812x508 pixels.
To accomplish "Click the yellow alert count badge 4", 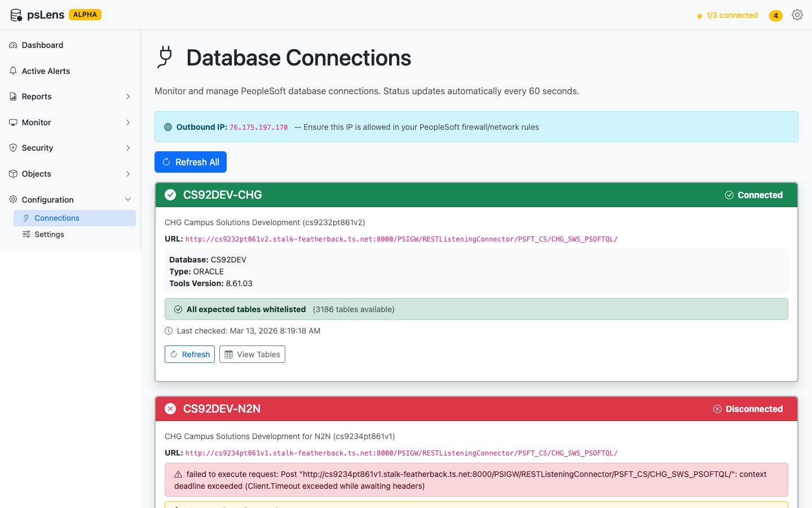I will (776, 15).
